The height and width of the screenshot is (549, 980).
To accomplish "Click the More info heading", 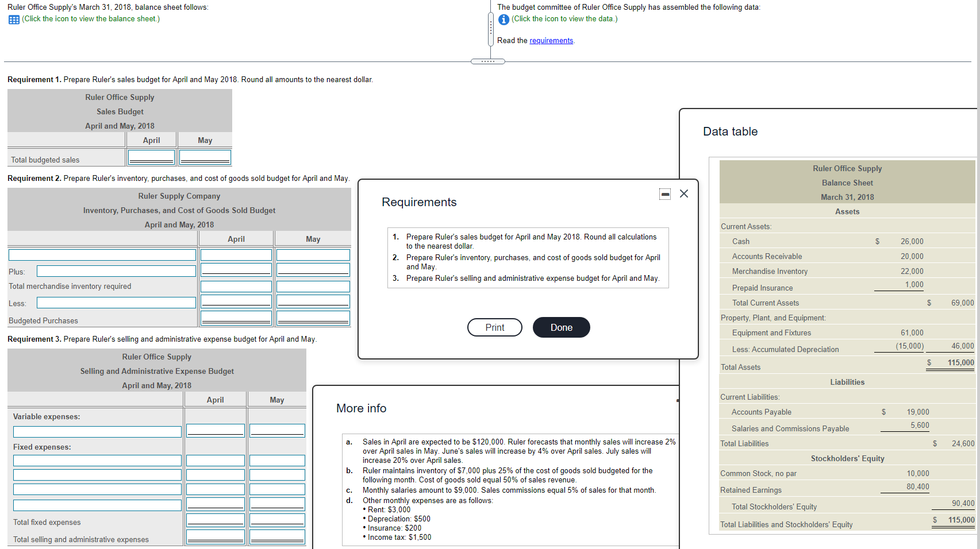I will [x=362, y=408].
